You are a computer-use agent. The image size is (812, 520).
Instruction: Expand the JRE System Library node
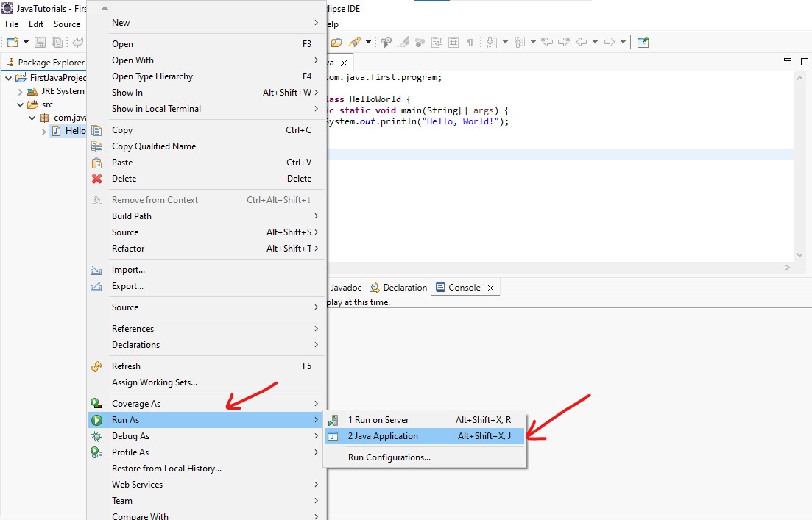click(x=20, y=92)
